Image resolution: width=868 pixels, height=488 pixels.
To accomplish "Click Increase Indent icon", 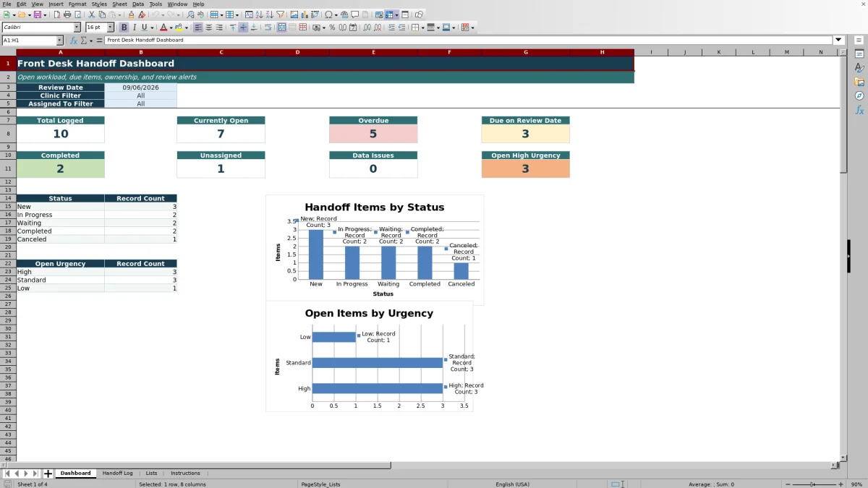I will [391, 27].
